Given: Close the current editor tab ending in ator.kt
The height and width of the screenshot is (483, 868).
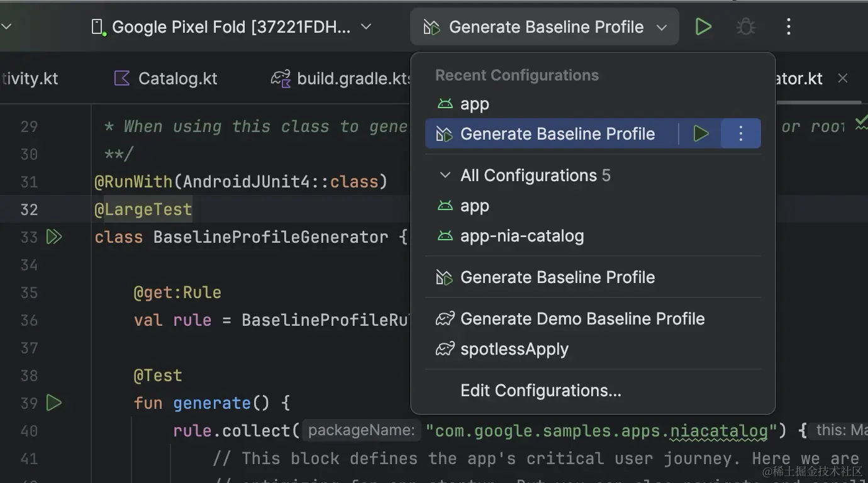Looking at the screenshot, I should tap(843, 79).
